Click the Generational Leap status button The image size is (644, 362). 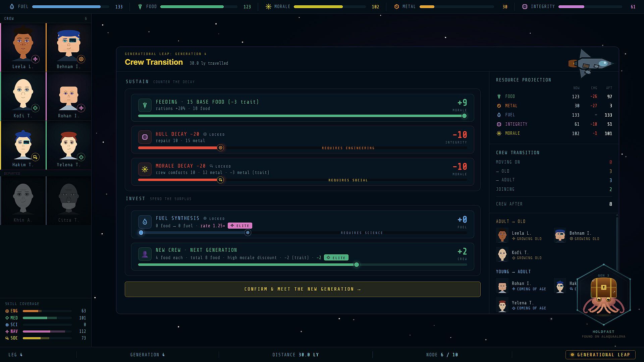pyautogui.click(x=600, y=355)
